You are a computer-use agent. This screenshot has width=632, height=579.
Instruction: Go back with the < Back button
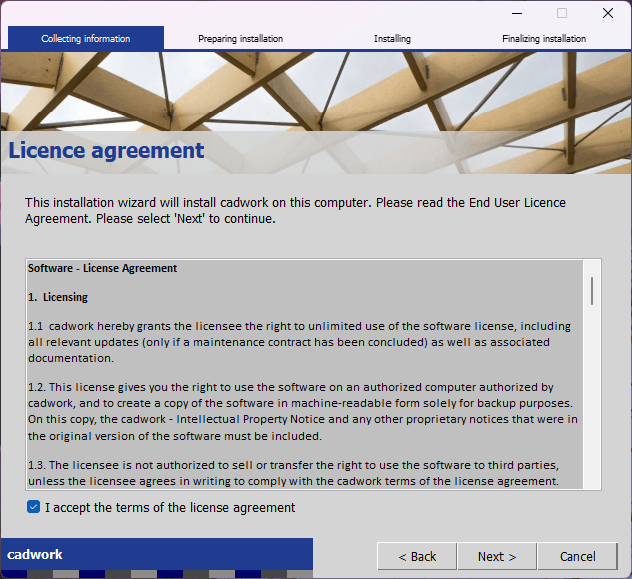(417, 556)
